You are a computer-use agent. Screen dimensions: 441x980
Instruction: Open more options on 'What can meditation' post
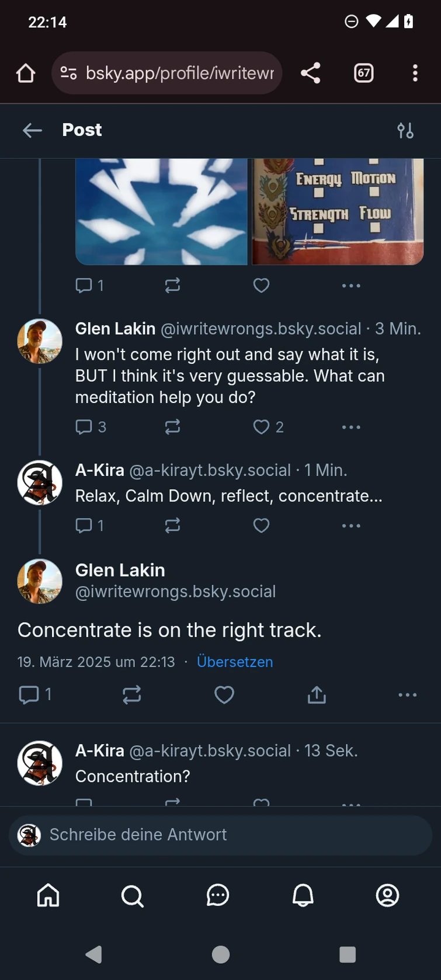coord(351,427)
